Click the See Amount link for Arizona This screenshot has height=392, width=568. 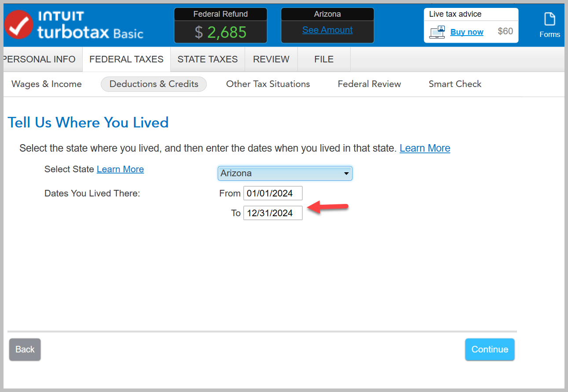click(327, 30)
